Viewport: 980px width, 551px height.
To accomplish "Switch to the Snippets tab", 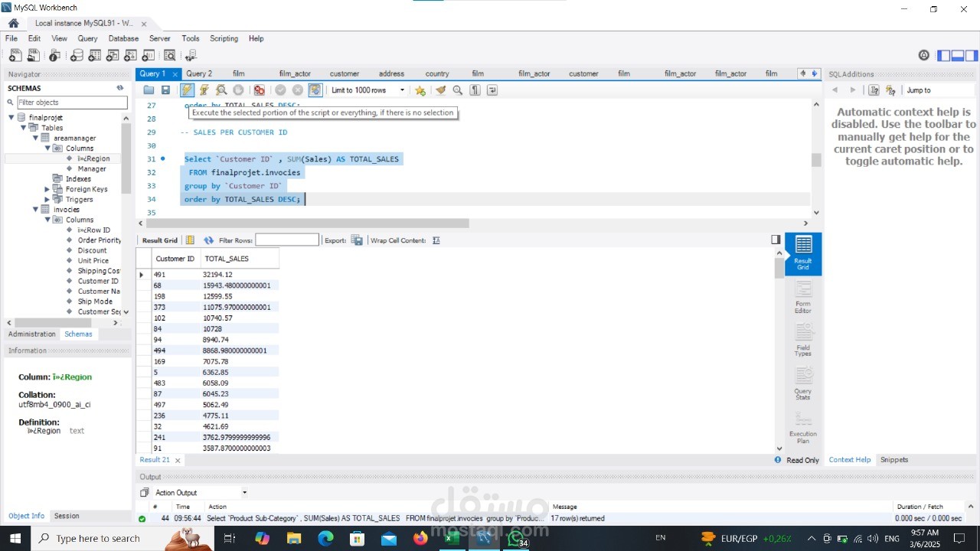I will pos(894,460).
